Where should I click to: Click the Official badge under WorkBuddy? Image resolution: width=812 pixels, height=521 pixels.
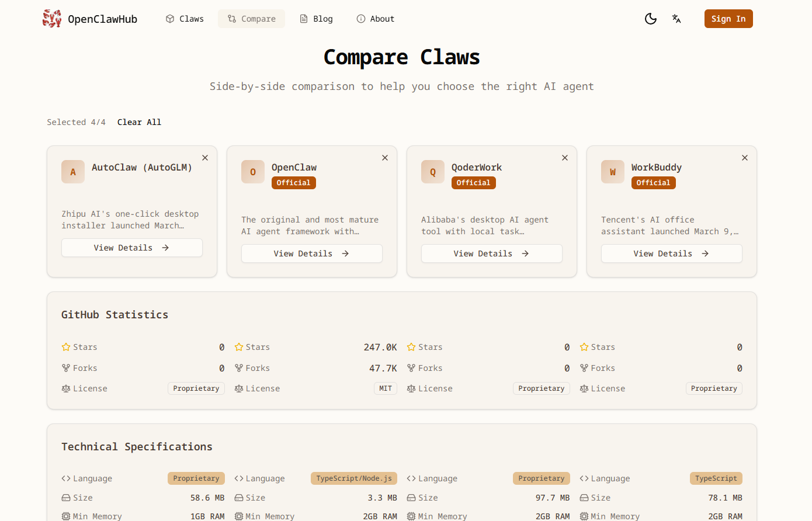click(x=654, y=183)
